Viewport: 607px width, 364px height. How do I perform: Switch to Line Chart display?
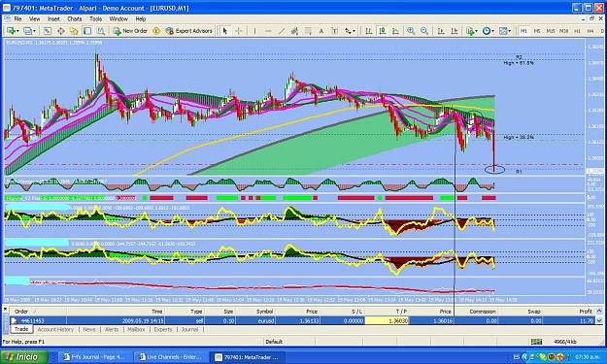(x=395, y=31)
